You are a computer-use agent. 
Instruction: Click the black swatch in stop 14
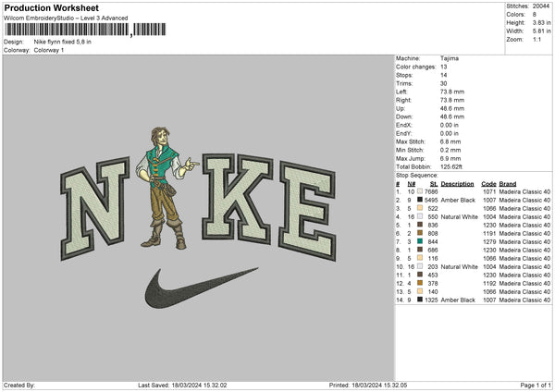click(x=419, y=300)
